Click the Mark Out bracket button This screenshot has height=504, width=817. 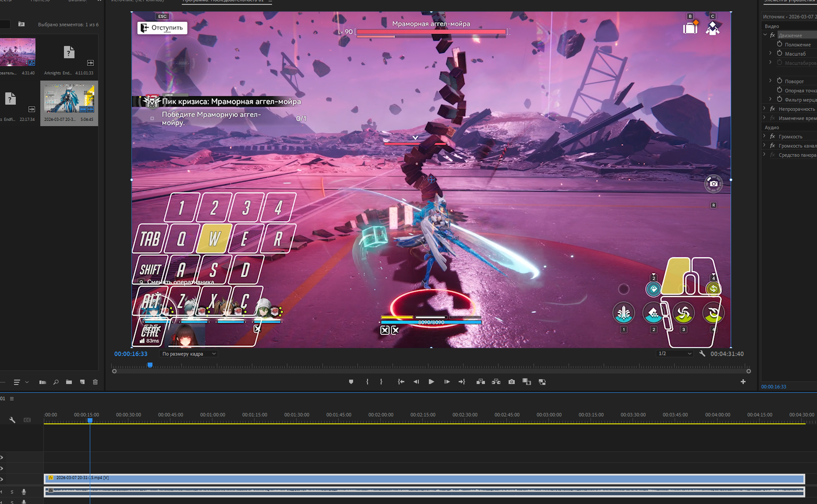click(x=381, y=382)
